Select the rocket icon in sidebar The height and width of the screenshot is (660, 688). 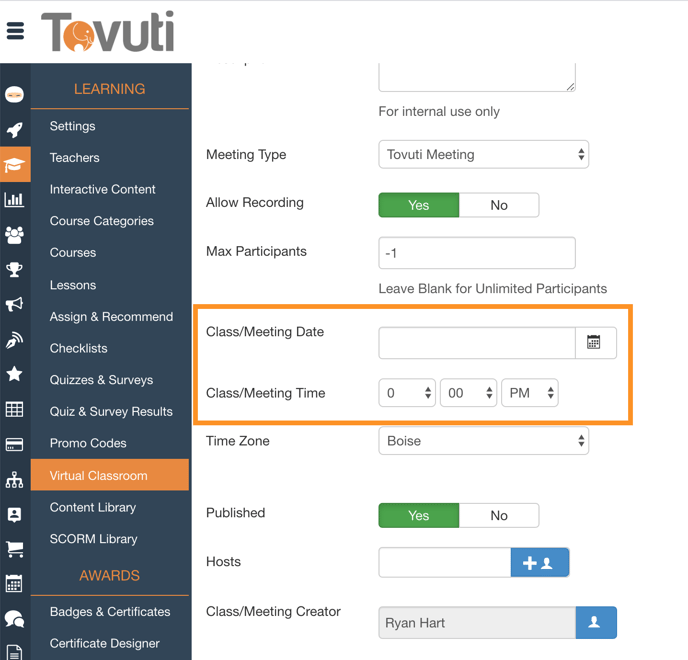point(14,130)
